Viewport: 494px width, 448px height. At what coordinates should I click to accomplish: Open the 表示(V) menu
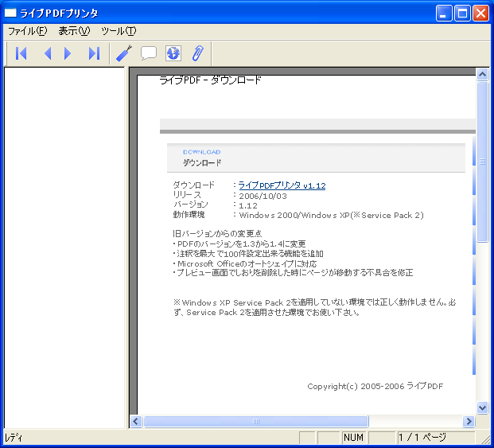click(x=74, y=31)
